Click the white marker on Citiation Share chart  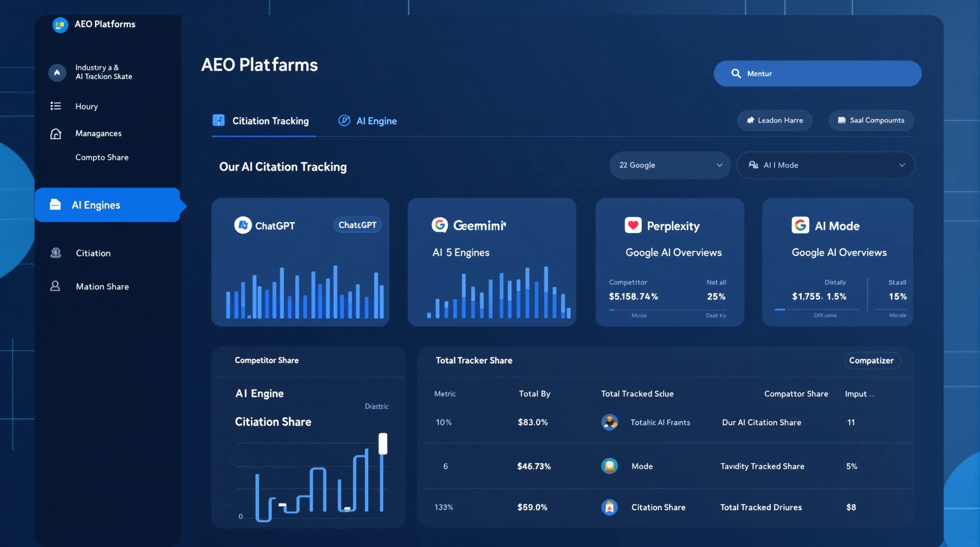(383, 443)
